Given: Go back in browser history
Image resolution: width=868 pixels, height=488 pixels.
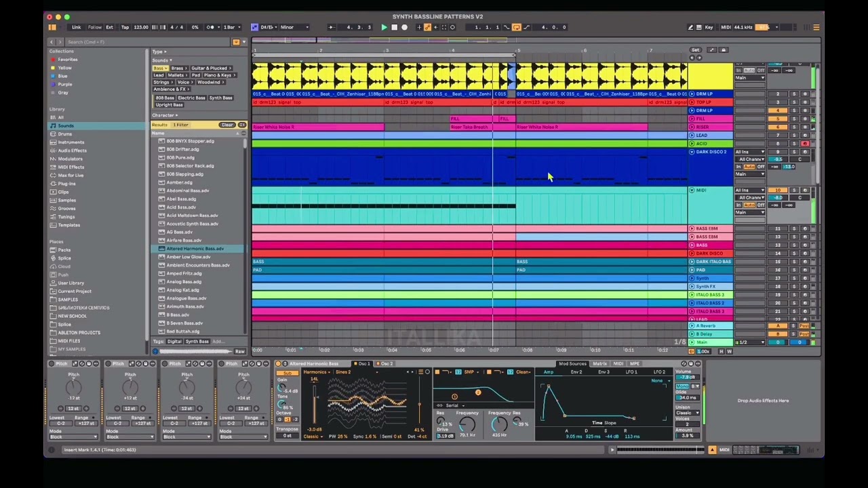Looking at the screenshot, I should pyautogui.click(x=52, y=42).
